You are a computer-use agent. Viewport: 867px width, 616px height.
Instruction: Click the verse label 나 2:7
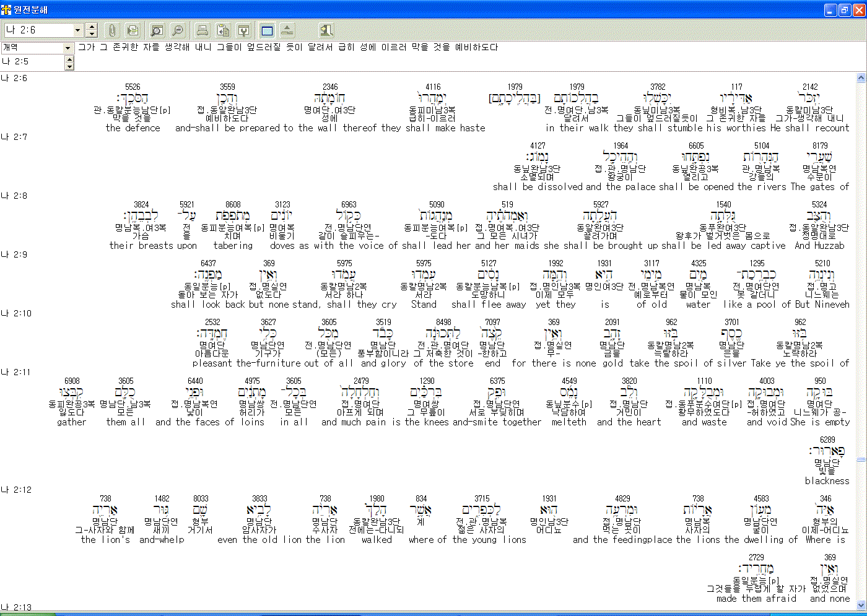[14, 137]
